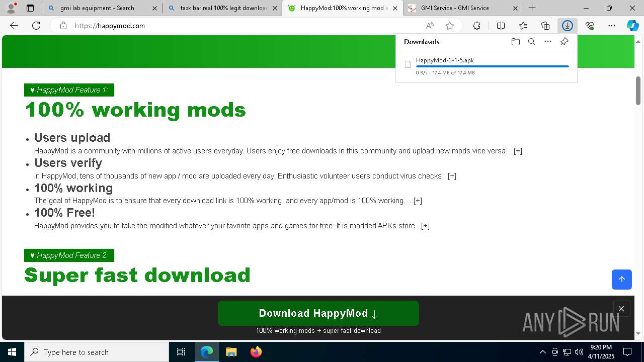Search downloads with magnifier icon

(x=531, y=42)
